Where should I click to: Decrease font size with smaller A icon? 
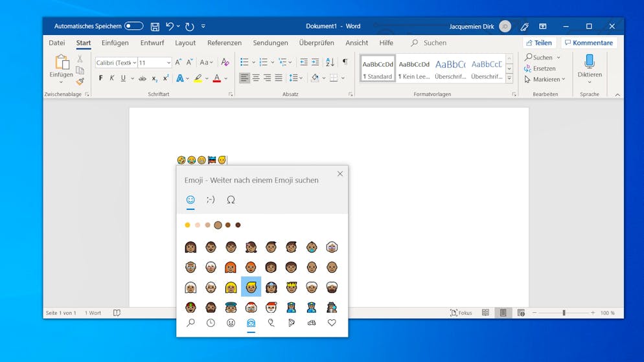click(x=189, y=62)
